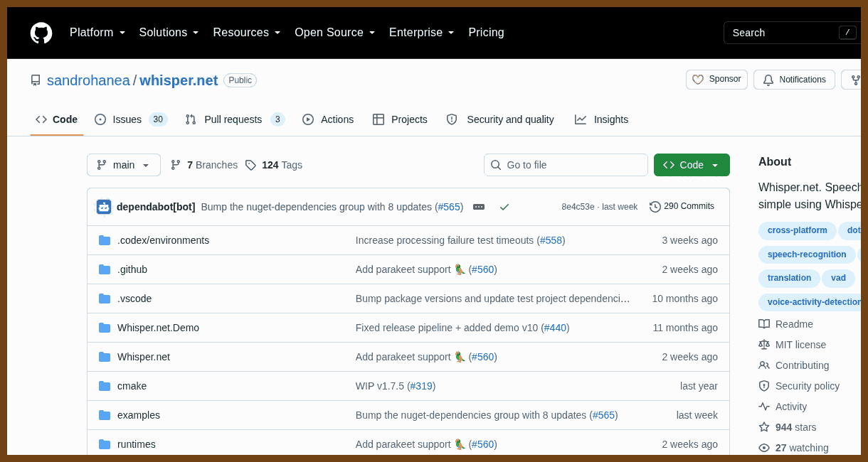Image resolution: width=868 pixels, height=462 pixels.
Task: Open pull request link #319
Action: (421, 386)
